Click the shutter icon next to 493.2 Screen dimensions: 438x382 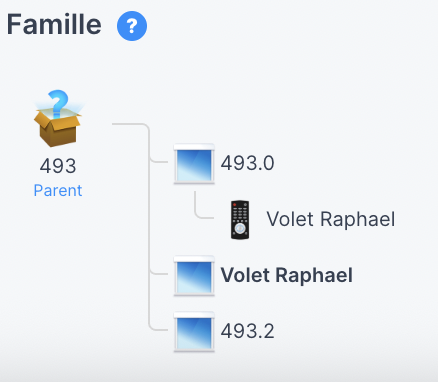click(194, 331)
